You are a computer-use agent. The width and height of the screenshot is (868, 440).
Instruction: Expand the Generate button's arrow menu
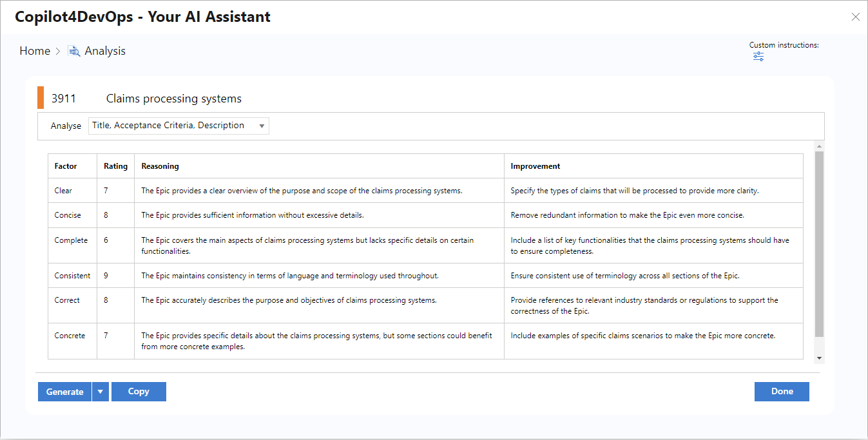point(100,392)
